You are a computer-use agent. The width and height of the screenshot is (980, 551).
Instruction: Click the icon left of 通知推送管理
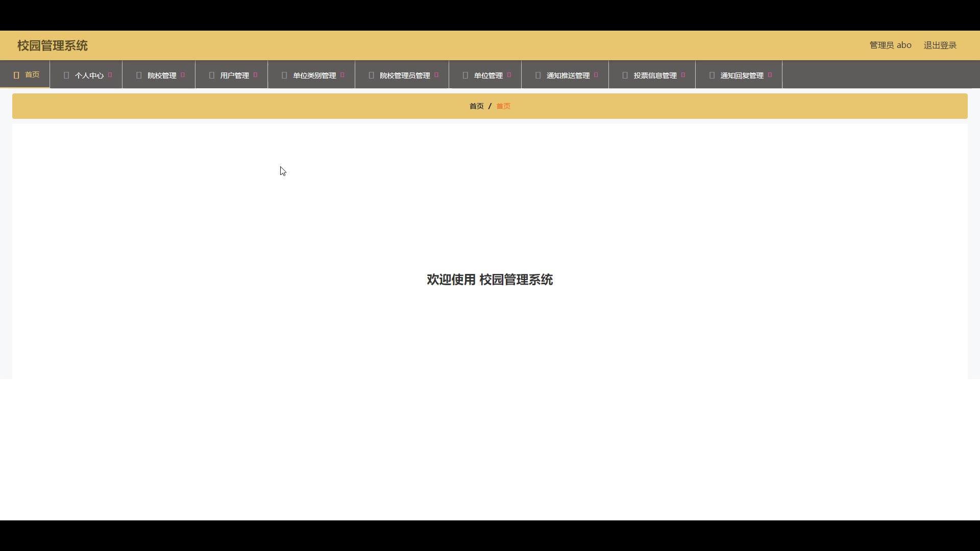(538, 75)
